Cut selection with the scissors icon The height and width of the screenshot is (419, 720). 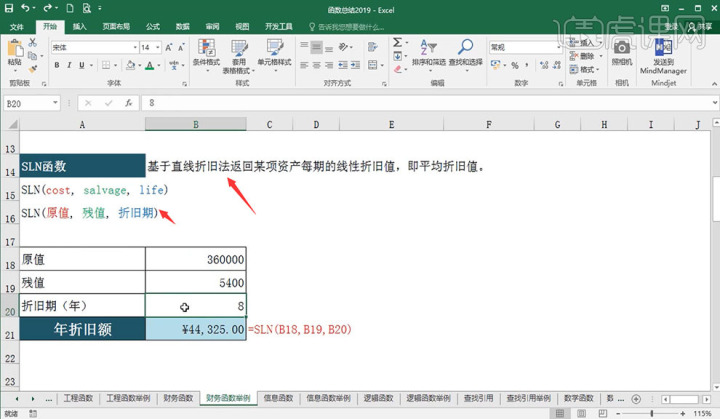[x=33, y=42]
